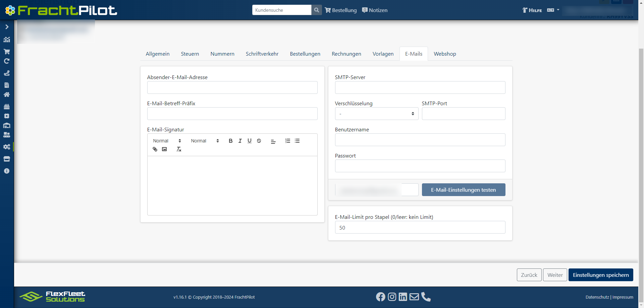Open the settings gears sidebar icon
The image size is (644, 308).
[7, 147]
